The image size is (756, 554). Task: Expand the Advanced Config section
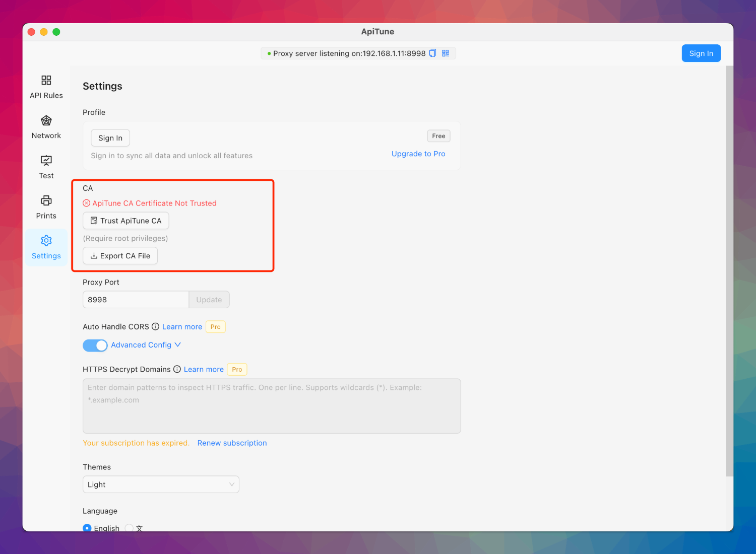click(146, 345)
